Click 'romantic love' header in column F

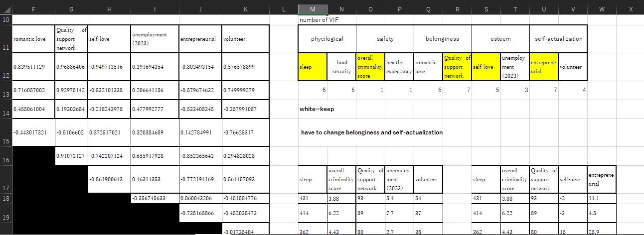[33, 38]
